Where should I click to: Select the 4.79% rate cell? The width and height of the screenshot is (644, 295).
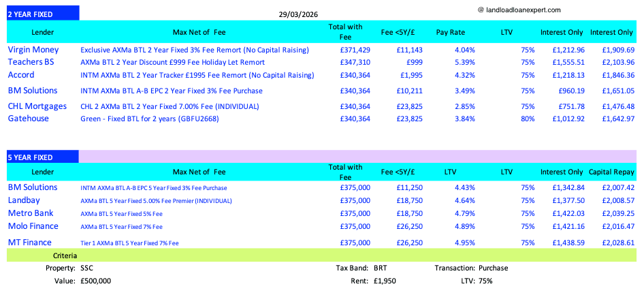466,213
